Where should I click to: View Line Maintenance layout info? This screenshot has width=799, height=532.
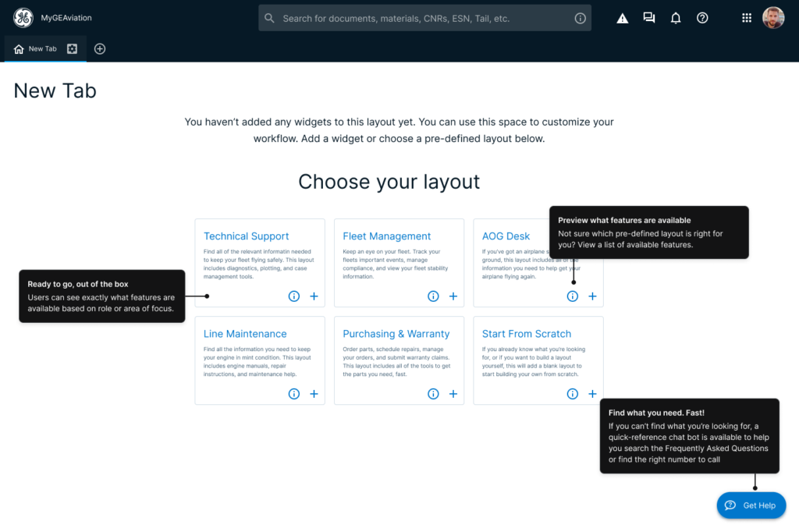[x=294, y=394]
